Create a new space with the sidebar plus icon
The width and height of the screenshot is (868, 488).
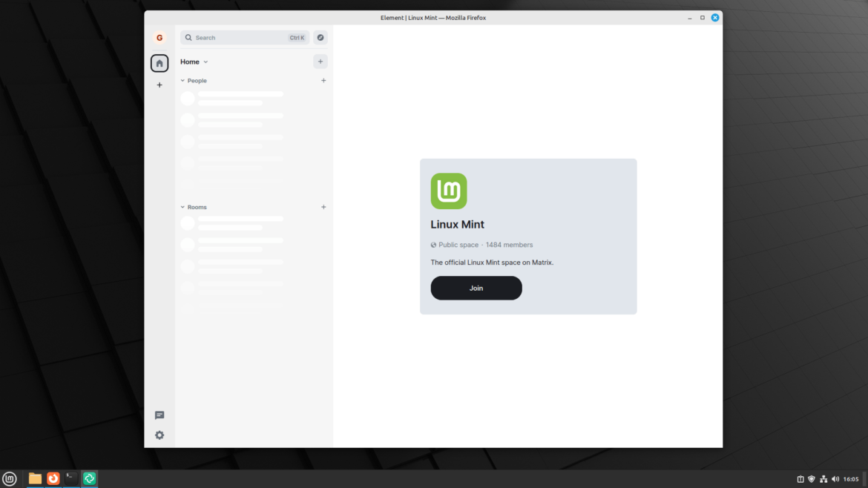coord(159,85)
